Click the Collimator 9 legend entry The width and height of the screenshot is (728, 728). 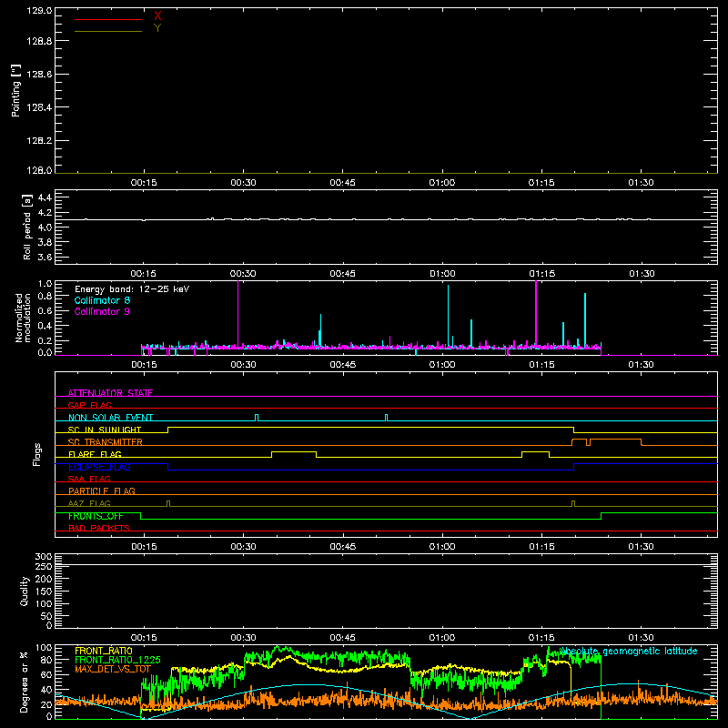[x=102, y=311]
